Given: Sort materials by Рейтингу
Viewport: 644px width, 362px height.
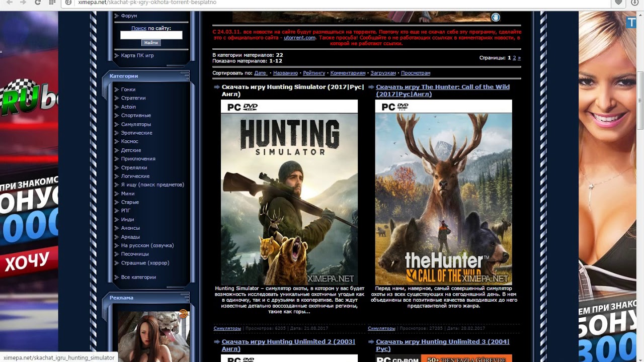Looking at the screenshot, I should [314, 73].
